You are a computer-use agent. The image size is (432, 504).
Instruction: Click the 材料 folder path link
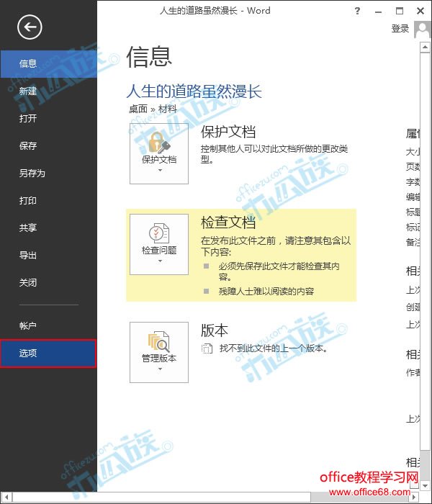(x=168, y=109)
